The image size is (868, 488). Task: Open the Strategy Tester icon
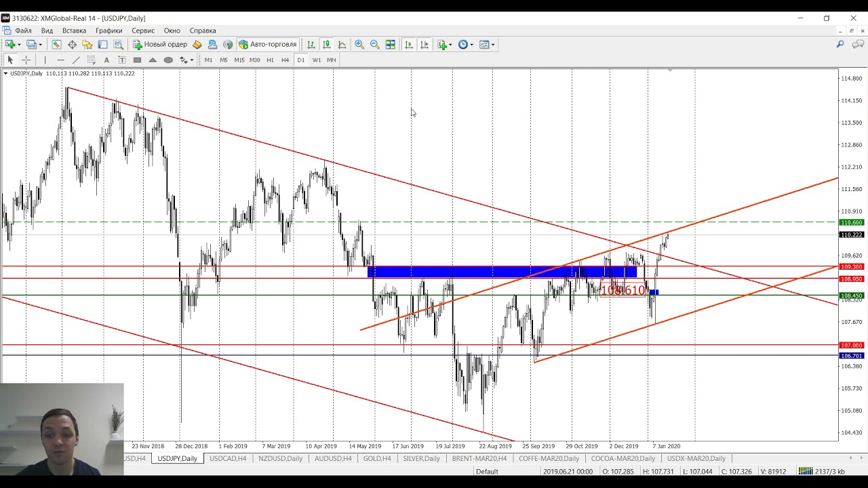click(x=119, y=44)
